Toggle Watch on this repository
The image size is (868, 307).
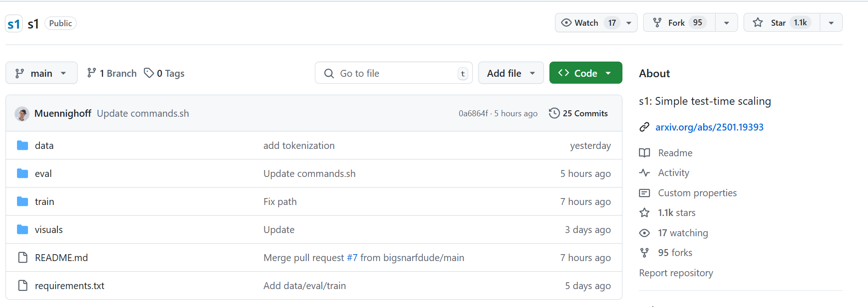click(581, 23)
